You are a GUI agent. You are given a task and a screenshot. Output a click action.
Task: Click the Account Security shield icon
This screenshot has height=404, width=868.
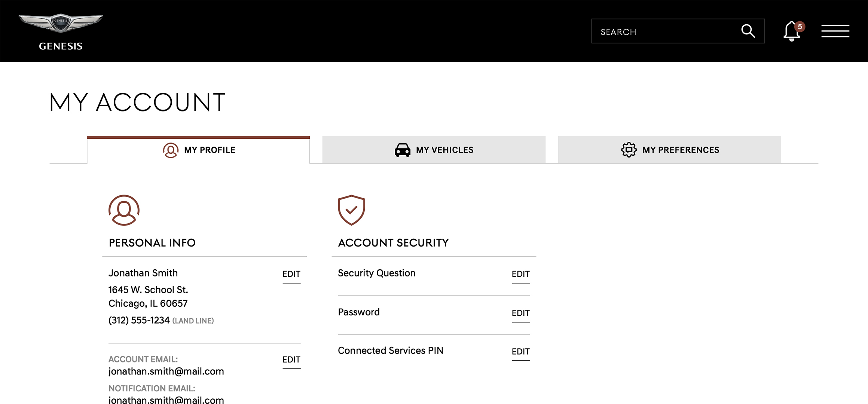coord(351,210)
